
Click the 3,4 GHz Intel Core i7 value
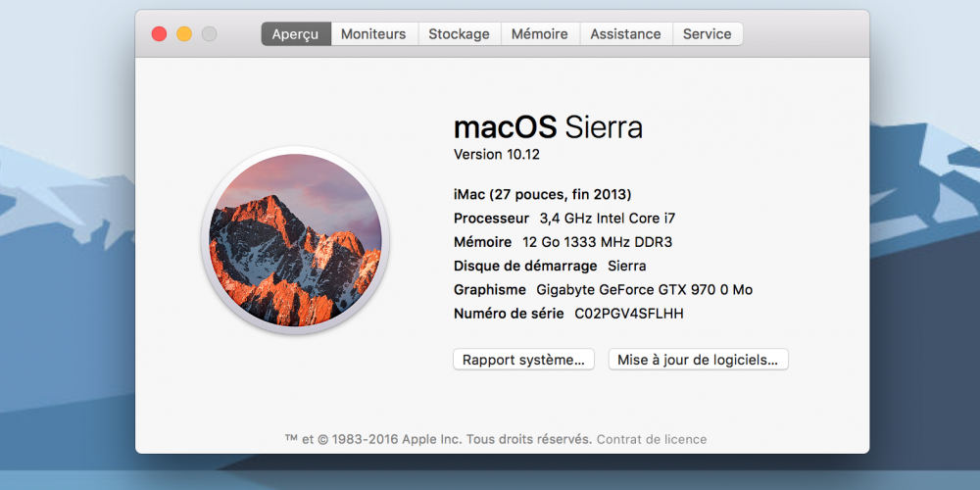tap(608, 219)
